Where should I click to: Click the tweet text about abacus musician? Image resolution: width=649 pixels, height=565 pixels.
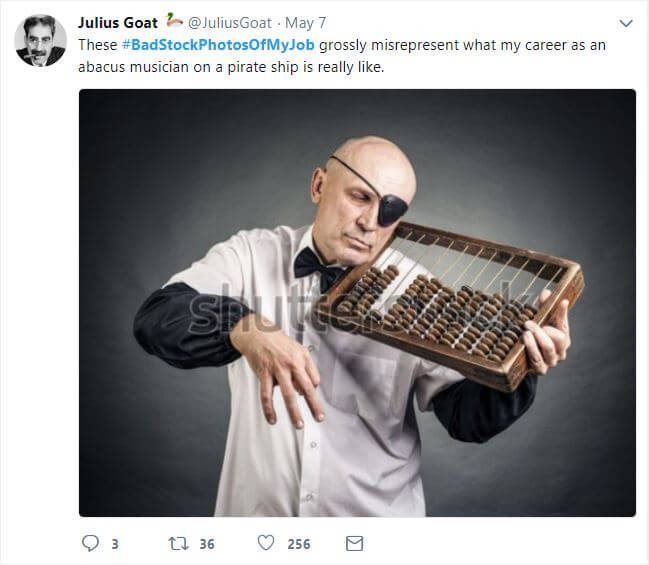click(x=342, y=56)
